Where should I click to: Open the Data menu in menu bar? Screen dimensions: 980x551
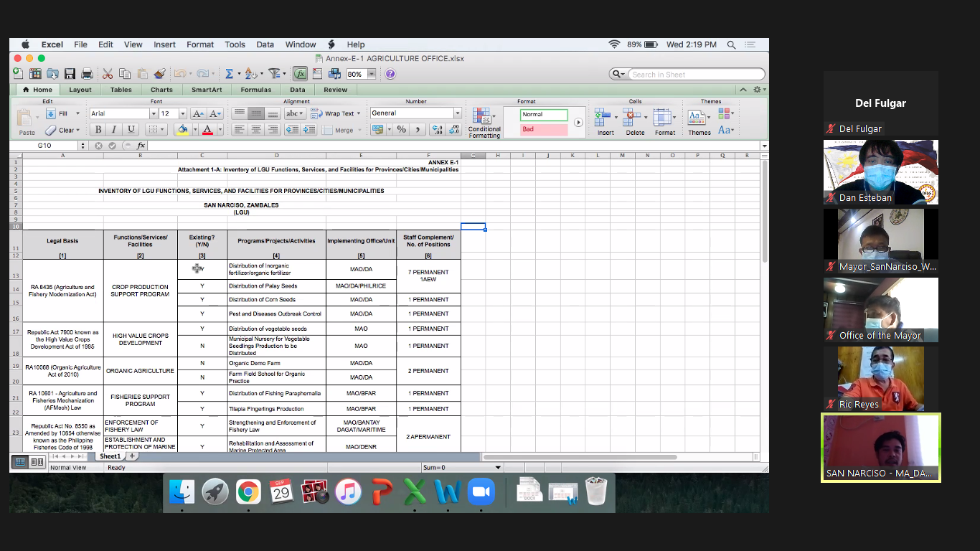click(x=265, y=44)
